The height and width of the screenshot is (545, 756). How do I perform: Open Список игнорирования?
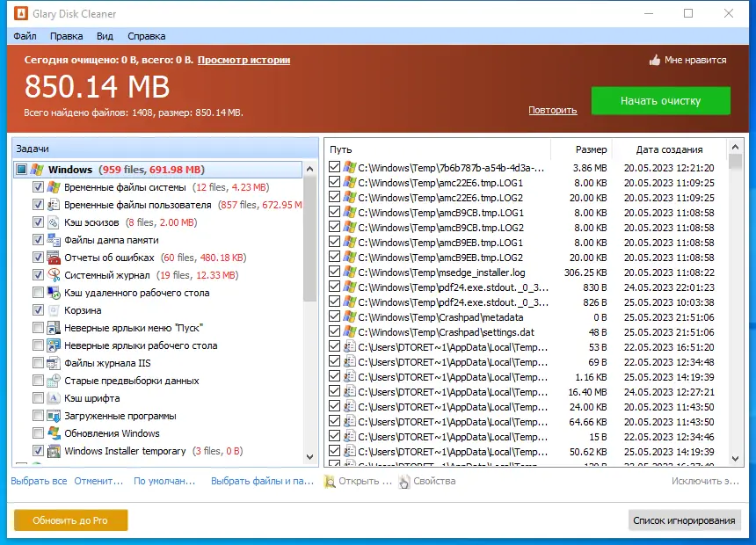pos(684,520)
